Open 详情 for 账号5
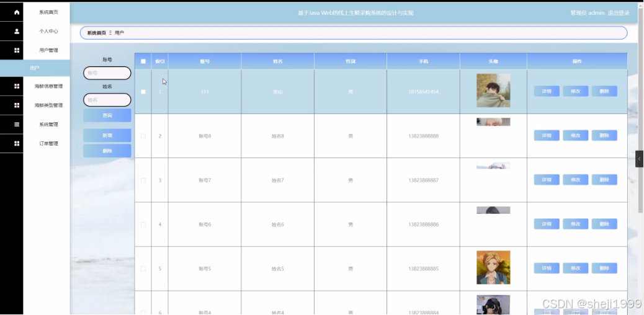644x315 pixels. click(x=547, y=268)
